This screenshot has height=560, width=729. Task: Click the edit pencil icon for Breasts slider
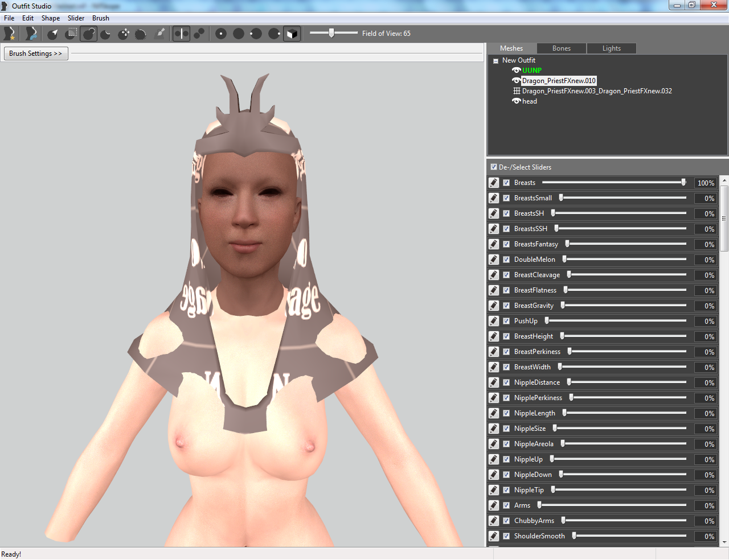click(x=494, y=183)
